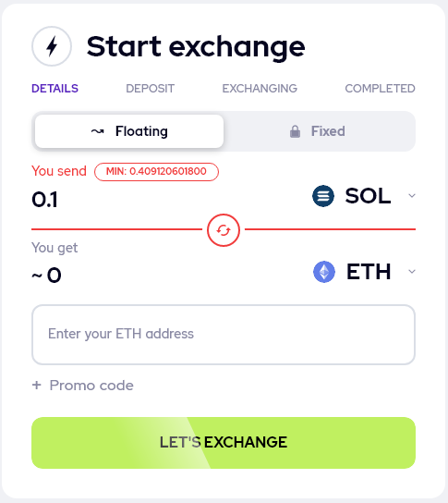
Task: Swap currencies with the red circular arrows icon
Action: [224, 230]
